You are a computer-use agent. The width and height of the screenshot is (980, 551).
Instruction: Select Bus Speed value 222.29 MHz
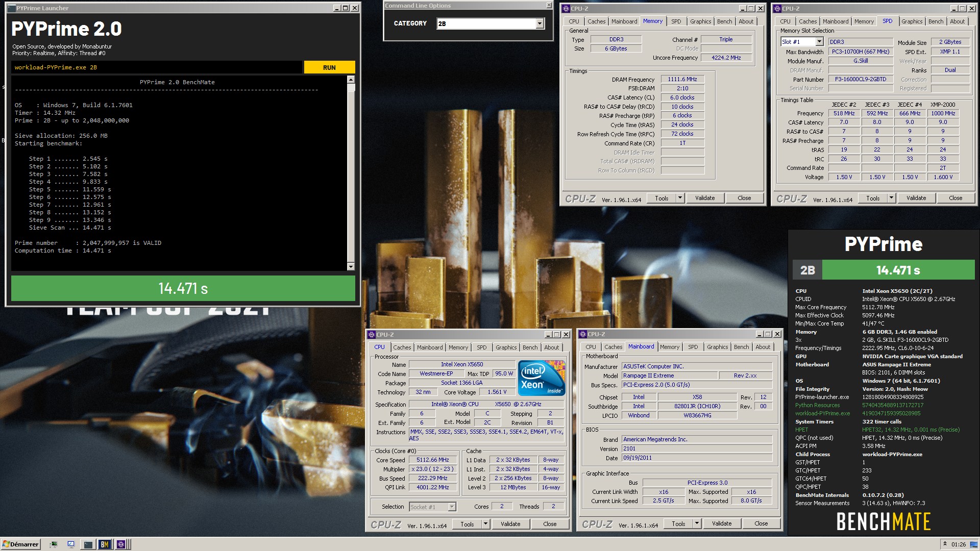[433, 479]
